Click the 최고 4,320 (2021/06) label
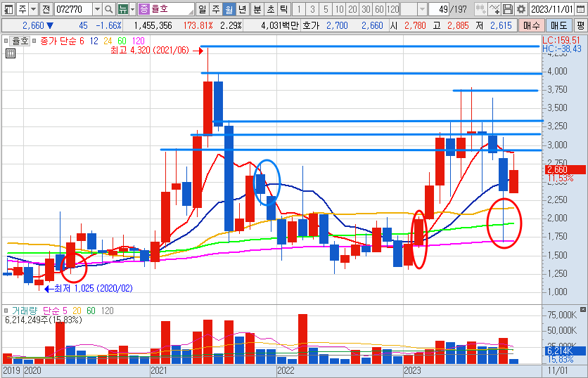The height and width of the screenshot is (378, 588). click(x=150, y=50)
